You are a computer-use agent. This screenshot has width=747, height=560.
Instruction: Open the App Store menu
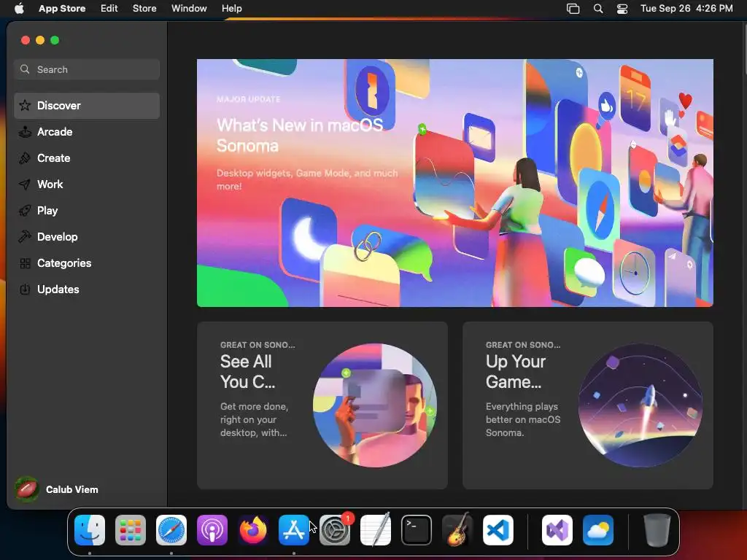click(62, 9)
